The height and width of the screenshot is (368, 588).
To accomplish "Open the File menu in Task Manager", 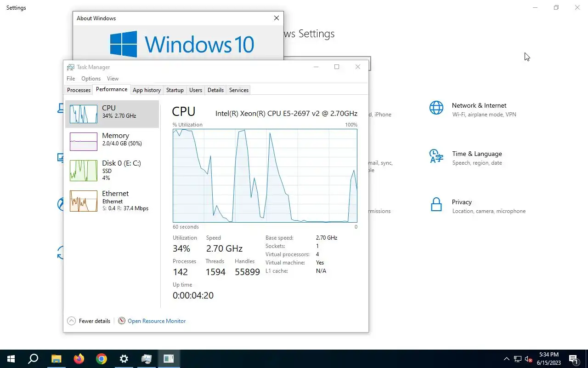I will click(71, 79).
